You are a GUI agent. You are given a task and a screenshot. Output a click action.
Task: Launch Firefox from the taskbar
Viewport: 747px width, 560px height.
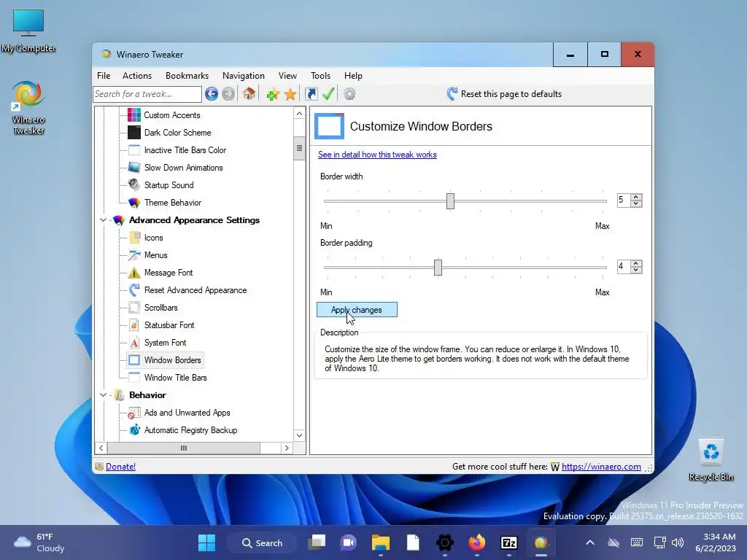coord(476,542)
